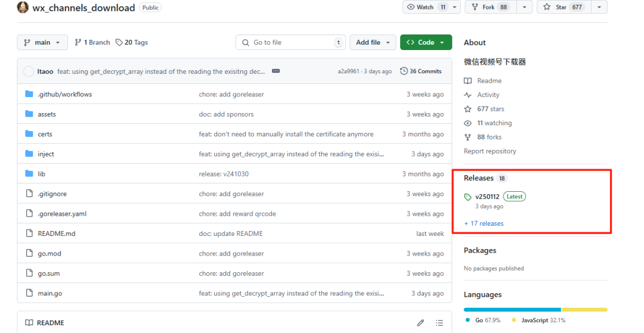Click the Report repository link
This screenshot has width=644, height=333.
point(490,151)
